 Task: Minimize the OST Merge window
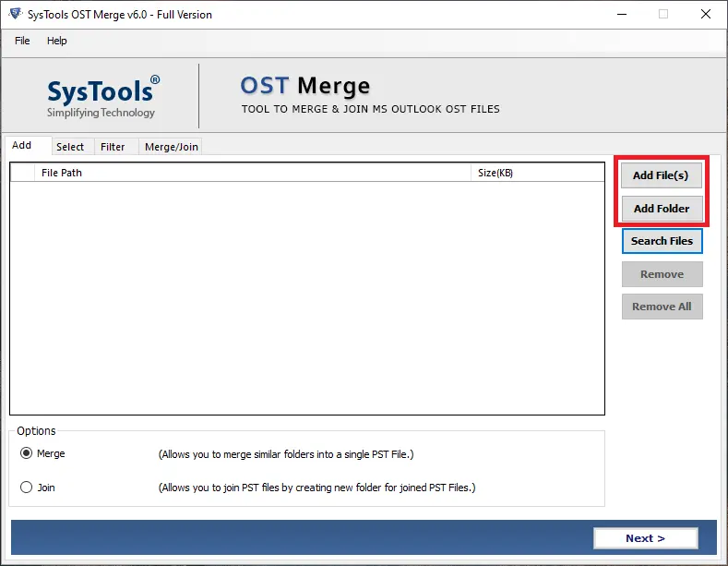(622, 15)
